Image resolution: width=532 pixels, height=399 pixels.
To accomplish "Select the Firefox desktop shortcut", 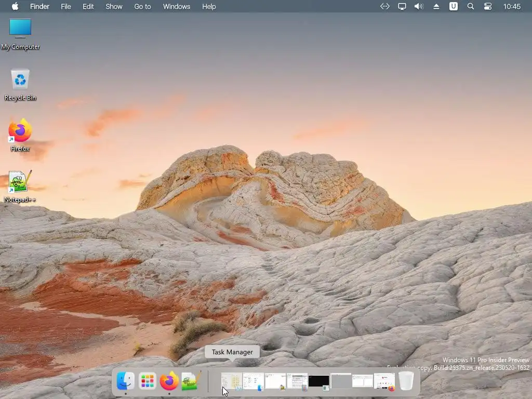I will pos(20,135).
